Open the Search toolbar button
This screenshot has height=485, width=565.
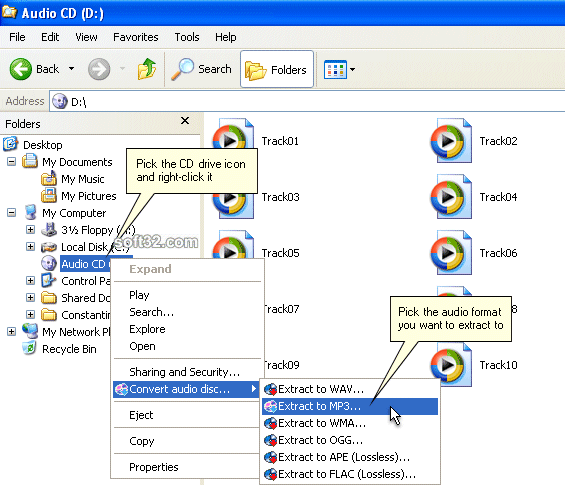click(x=201, y=69)
